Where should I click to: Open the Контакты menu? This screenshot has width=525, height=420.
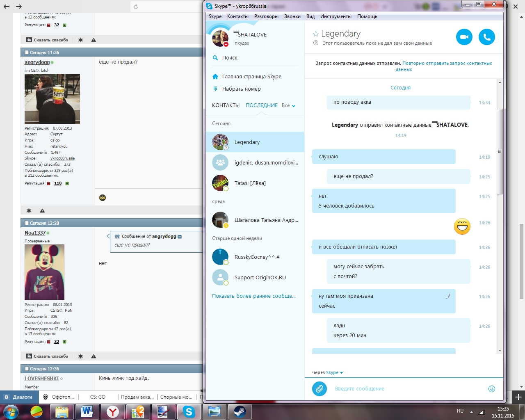pos(238,16)
